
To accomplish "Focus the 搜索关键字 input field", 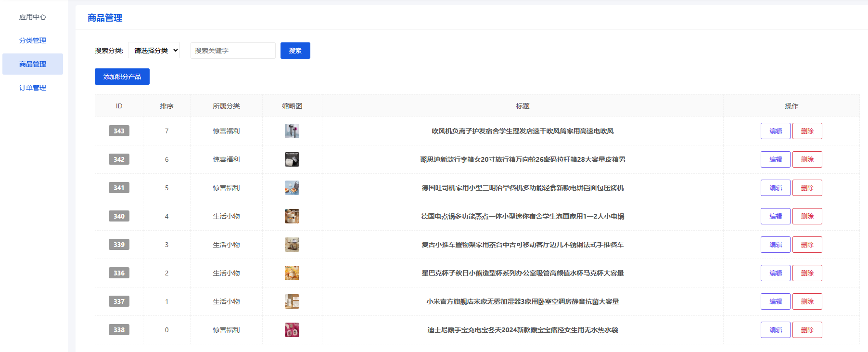I will [x=233, y=51].
